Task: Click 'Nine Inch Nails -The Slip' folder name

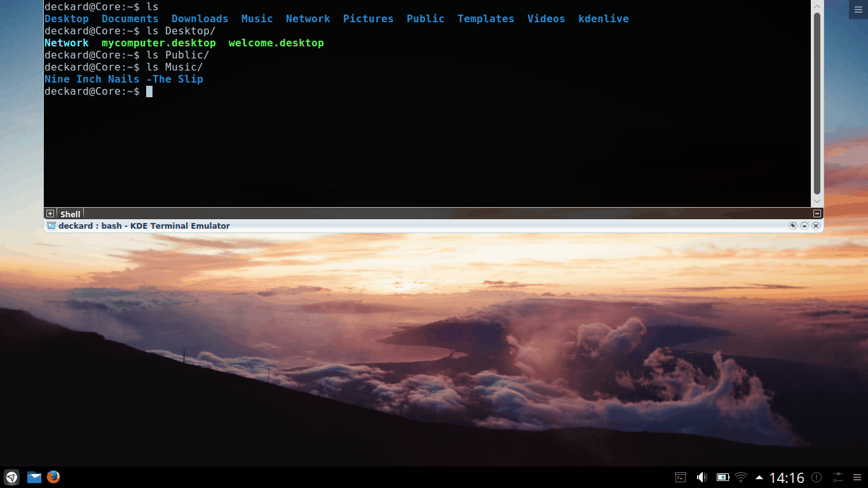Action: point(124,79)
